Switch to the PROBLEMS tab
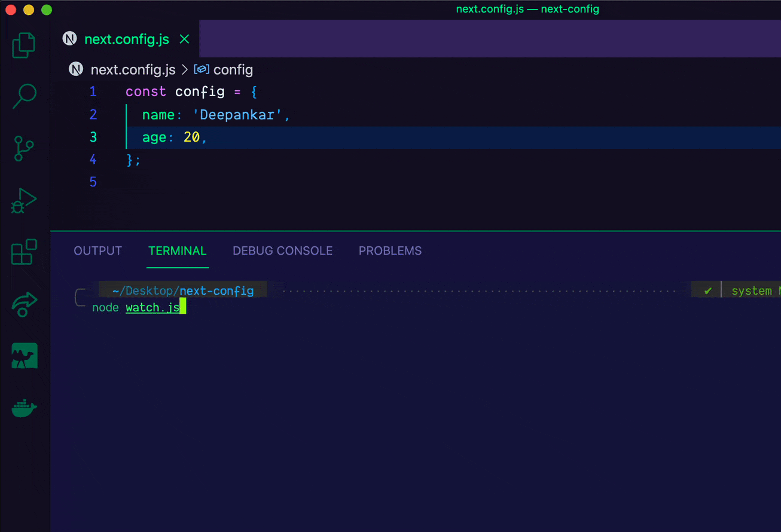This screenshot has height=532, width=781. pos(390,250)
